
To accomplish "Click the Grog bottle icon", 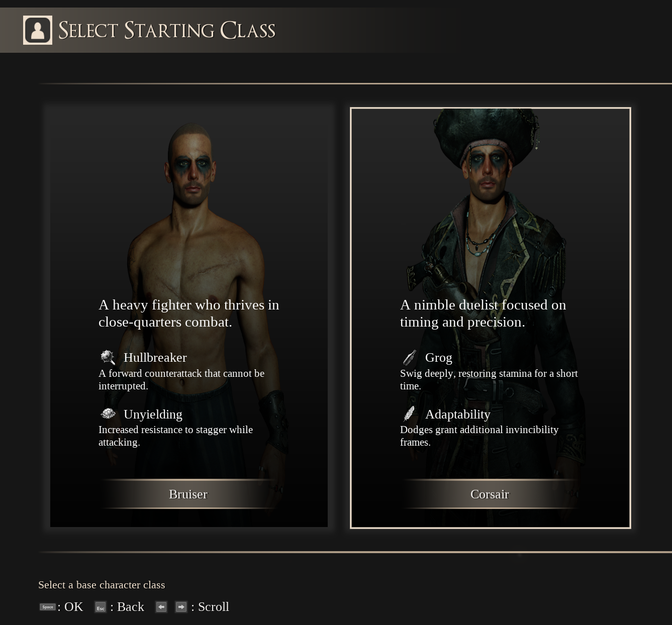I will coord(410,357).
